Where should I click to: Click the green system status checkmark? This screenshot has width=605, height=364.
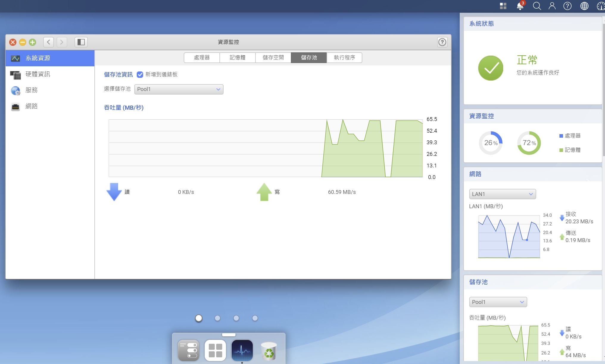coord(491,68)
